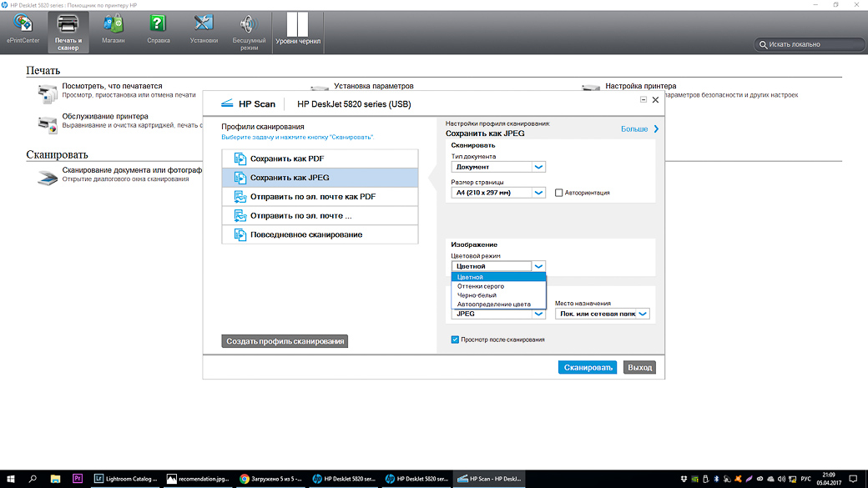This screenshot has width=868, height=488.
Task: Click the РУС language indicator
Action: click(806, 479)
